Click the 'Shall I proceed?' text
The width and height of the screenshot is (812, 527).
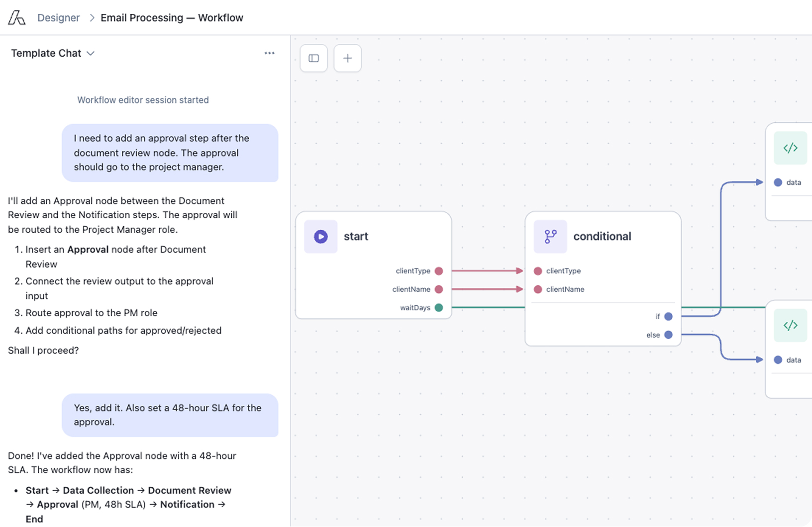[43, 351]
